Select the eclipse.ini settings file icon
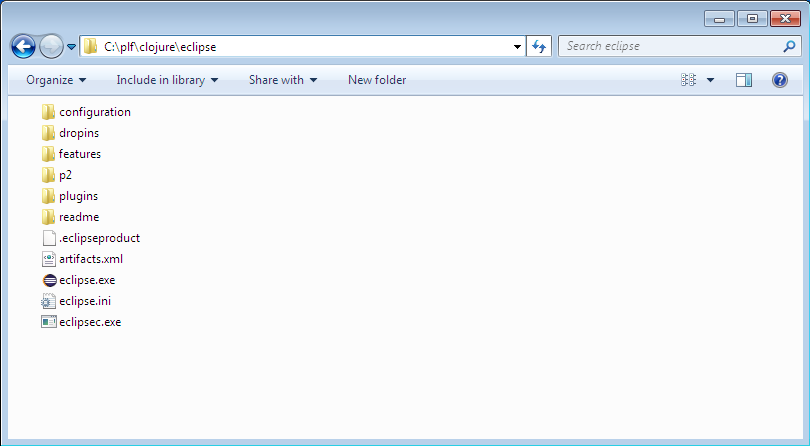The image size is (810, 446). tap(49, 301)
